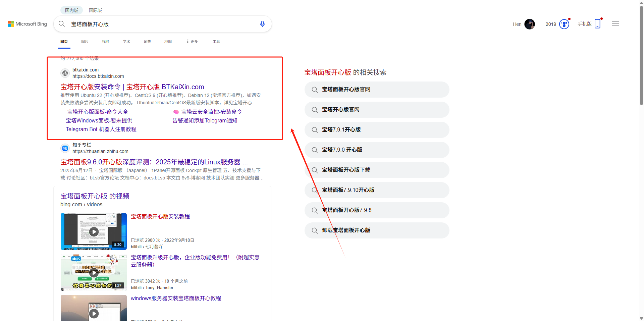Open 宝塔面板9.6.0开心版深度评测 Zhihu result
This screenshot has width=644, height=321.
point(154,162)
